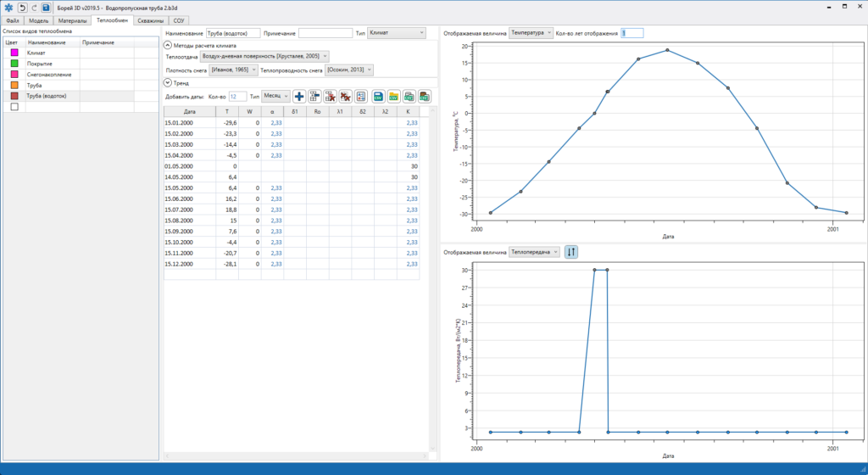This screenshot has height=475, width=868.
Task: Click the Борей 3D snowflake app icon
Action: pos(8,8)
